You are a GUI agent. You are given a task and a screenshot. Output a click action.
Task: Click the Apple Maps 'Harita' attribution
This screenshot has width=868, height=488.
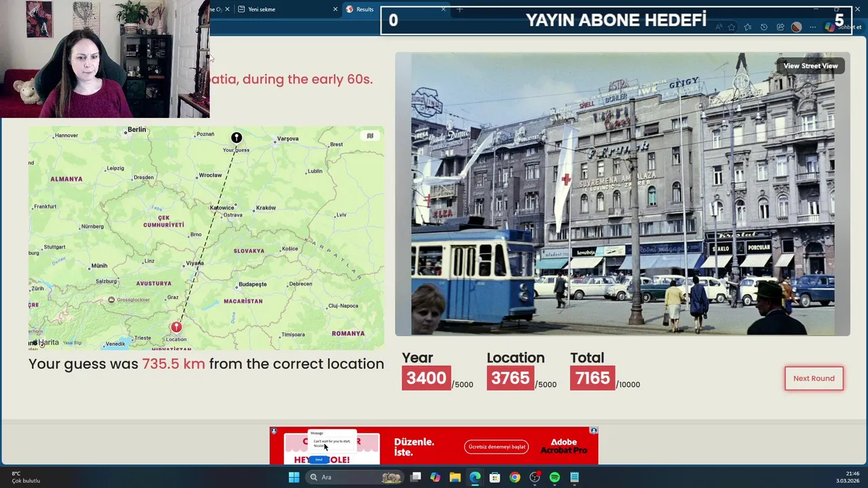point(45,342)
